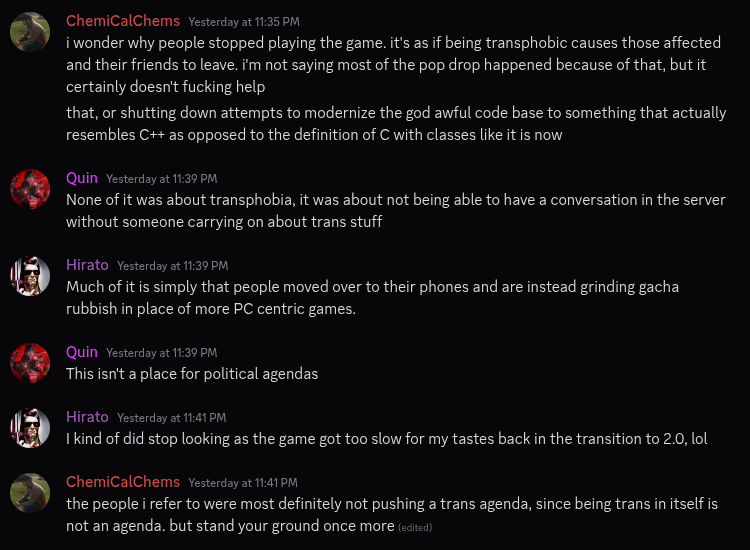Screen dimensions: 750x550
Task: Click the 11:41 PM timestamp next to ChemiCalChems
Action: 243,482
